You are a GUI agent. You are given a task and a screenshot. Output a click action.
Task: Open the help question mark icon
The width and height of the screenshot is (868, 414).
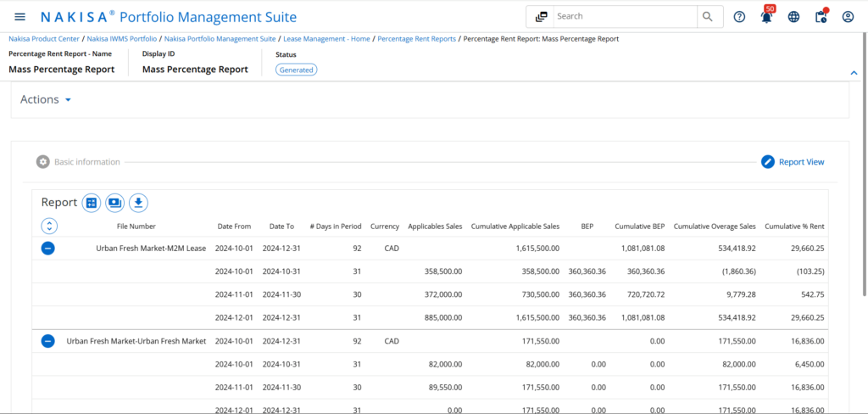point(739,17)
